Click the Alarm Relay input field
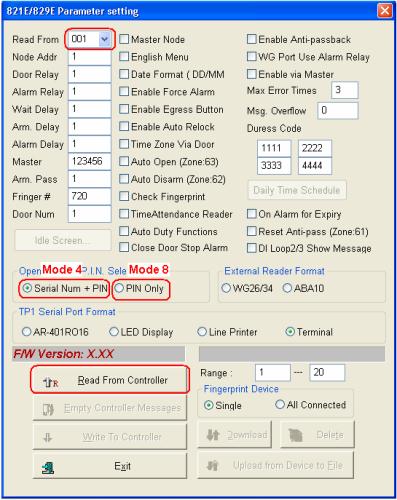The height and width of the screenshot is (500, 397). (90, 92)
